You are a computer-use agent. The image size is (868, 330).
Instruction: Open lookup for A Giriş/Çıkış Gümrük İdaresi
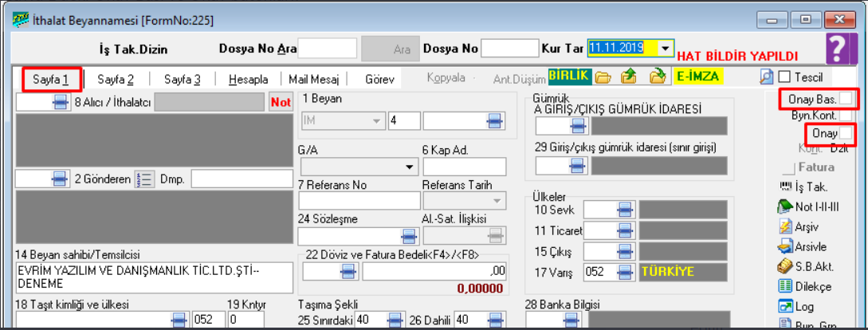pyautogui.click(x=579, y=126)
